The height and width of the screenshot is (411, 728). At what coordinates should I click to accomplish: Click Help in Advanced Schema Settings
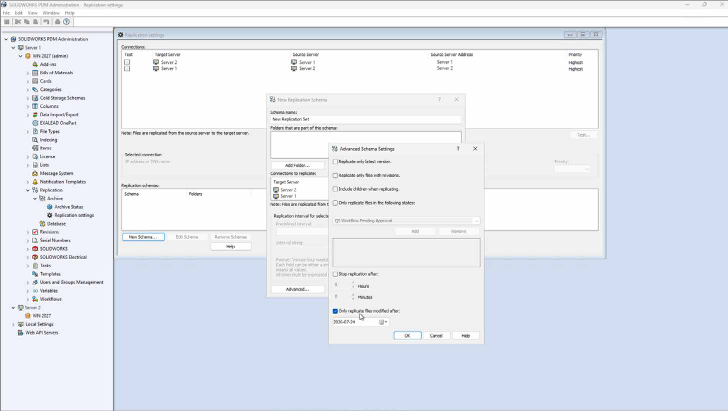coord(465,335)
